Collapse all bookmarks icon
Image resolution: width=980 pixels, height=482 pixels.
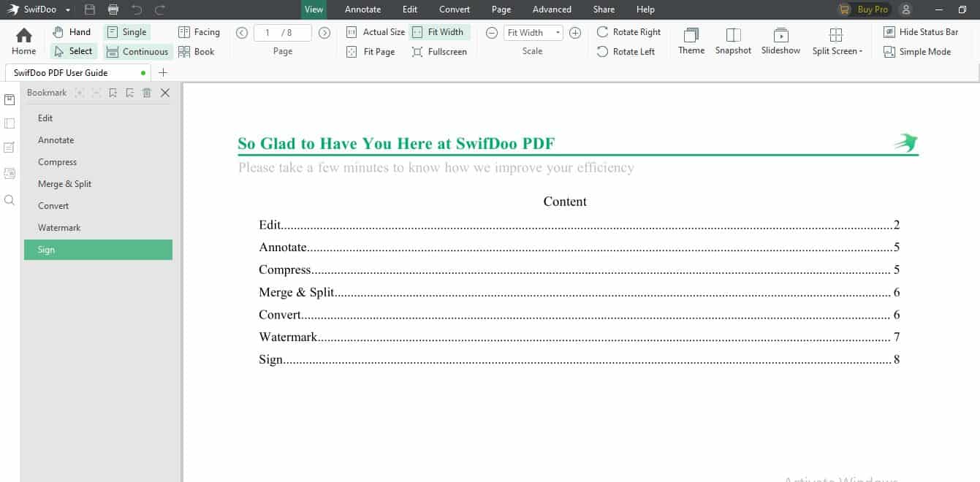click(96, 93)
